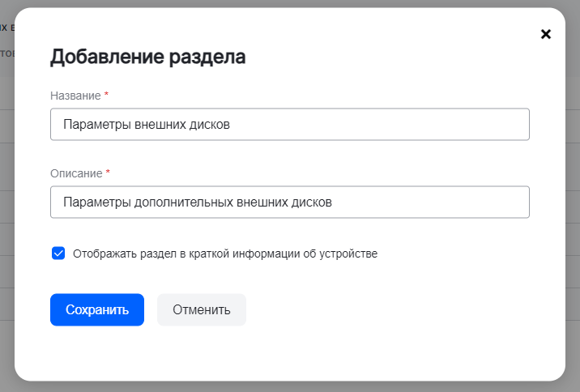Place cursor on word Параметры in Описание field
The width and height of the screenshot is (580, 392).
pos(92,202)
